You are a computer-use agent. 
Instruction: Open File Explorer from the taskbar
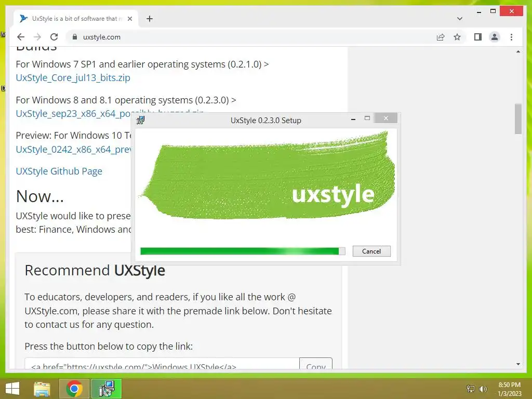[42, 389]
